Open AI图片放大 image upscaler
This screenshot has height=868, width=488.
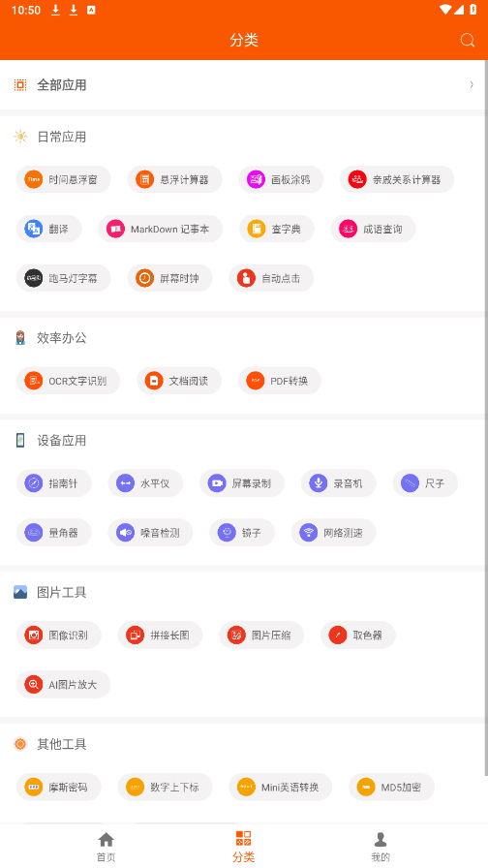pyautogui.click(x=63, y=684)
